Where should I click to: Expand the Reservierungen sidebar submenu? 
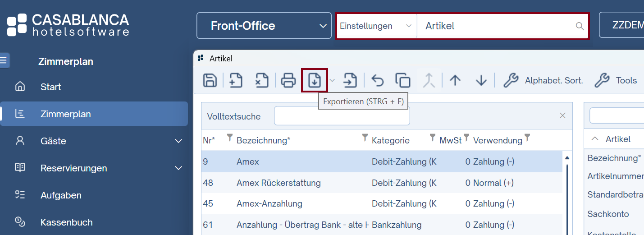178,168
